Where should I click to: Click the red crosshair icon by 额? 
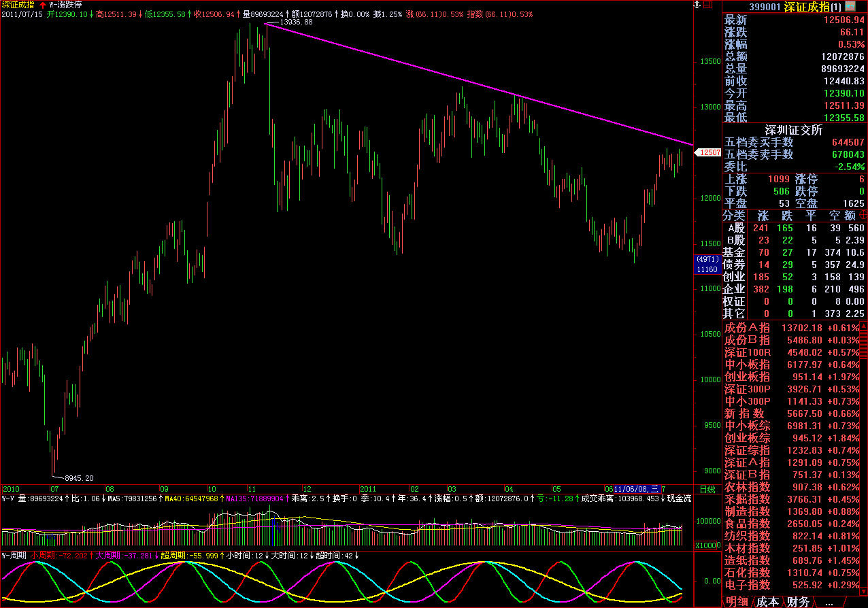click(x=863, y=215)
